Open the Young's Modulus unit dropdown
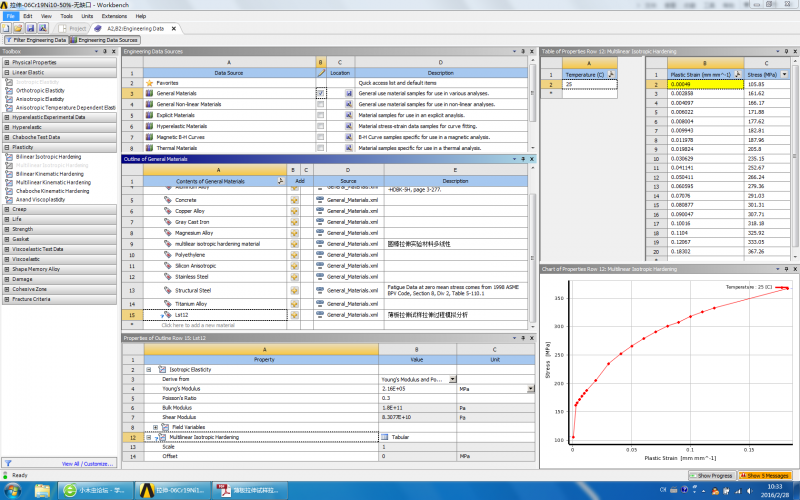Screen dimensions: 800x500 pyautogui.click(x=533, y=389)
